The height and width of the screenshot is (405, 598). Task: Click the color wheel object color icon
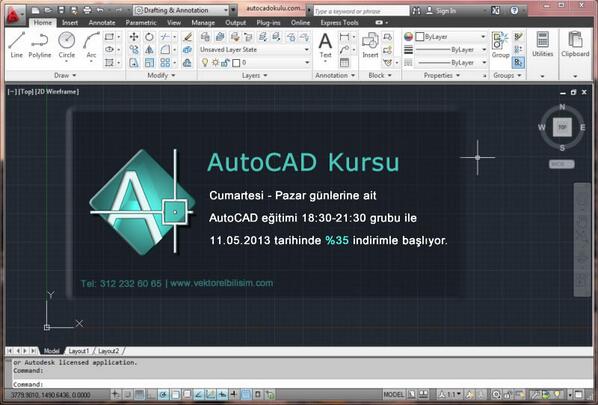tap(408, 37)
